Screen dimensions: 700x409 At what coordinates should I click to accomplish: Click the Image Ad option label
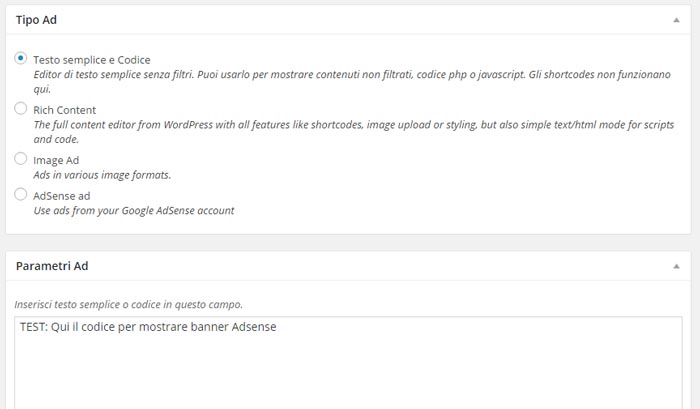[x=56, y=160]
